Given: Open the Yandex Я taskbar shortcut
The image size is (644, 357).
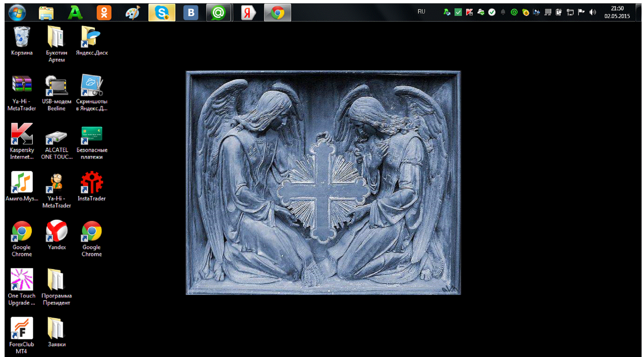Looking at the screenshot, I should click(248, 13).
